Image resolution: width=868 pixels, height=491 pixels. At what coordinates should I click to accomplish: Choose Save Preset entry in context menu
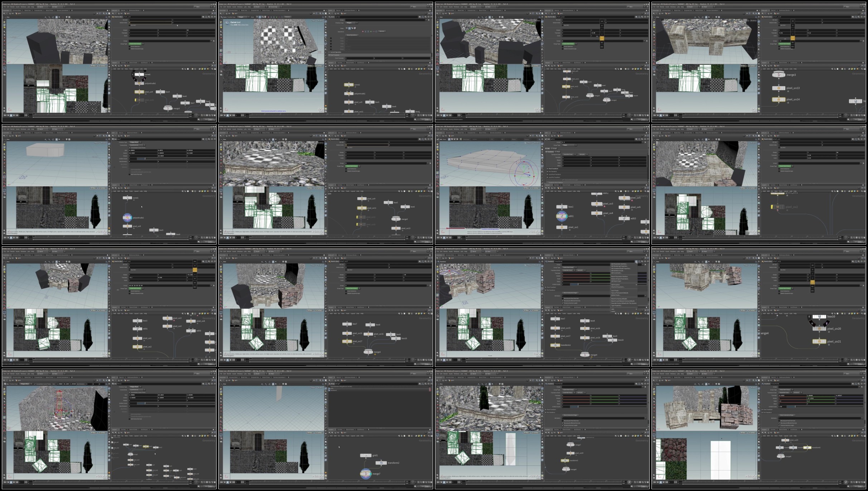[615, 291]
